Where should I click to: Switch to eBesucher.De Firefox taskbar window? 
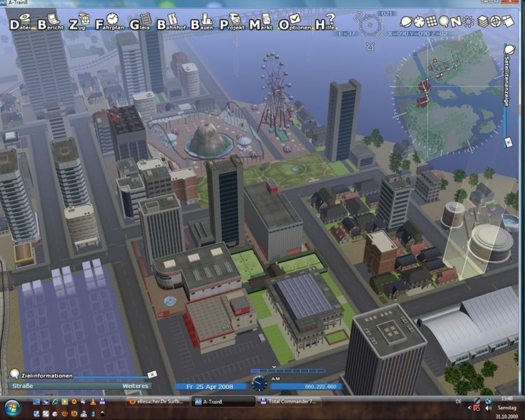[158, 402]
